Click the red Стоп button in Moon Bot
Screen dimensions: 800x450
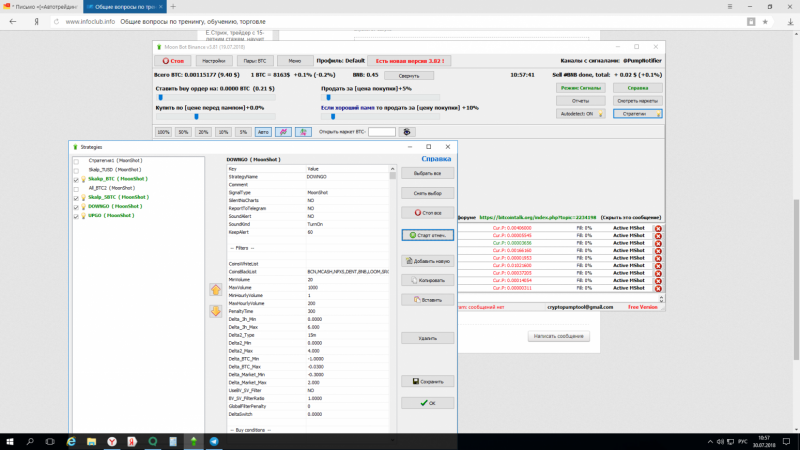pos(173,61)
